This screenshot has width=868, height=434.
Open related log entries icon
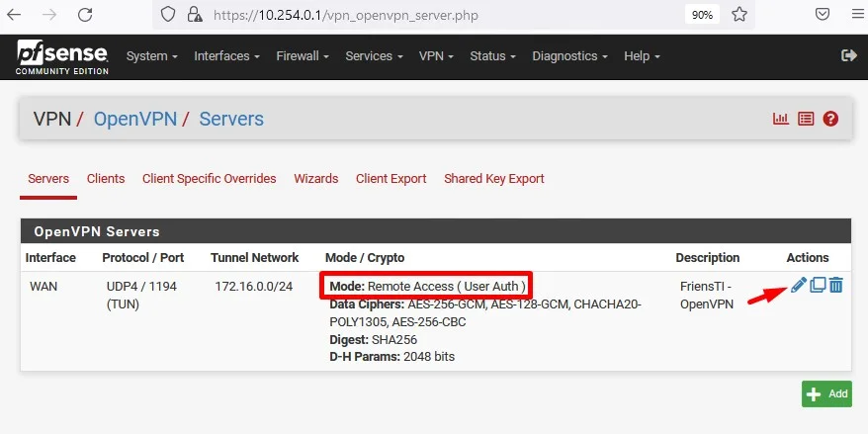coord(806,119)
